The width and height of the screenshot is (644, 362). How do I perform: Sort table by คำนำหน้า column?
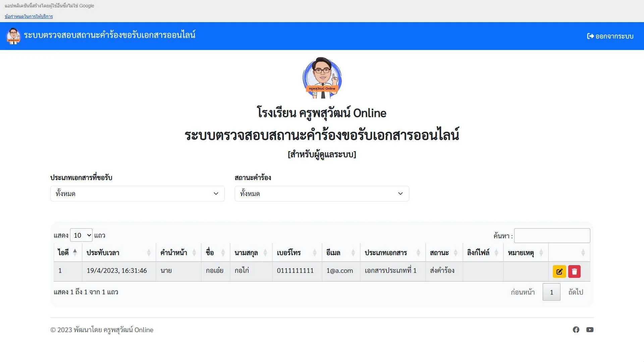pyautogui.click(x=178, y=252)
